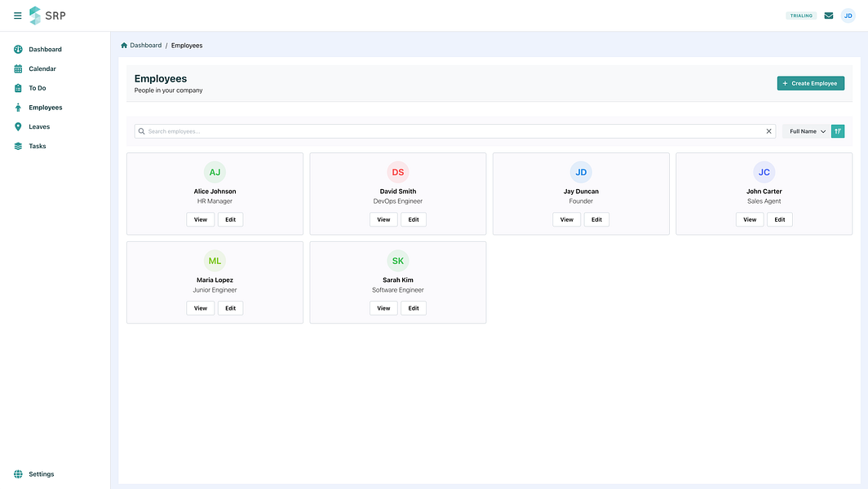This screenshot has width=868, height=489.
Task: Click Maria Lopez's ML avatar
Action: [215, 261]
